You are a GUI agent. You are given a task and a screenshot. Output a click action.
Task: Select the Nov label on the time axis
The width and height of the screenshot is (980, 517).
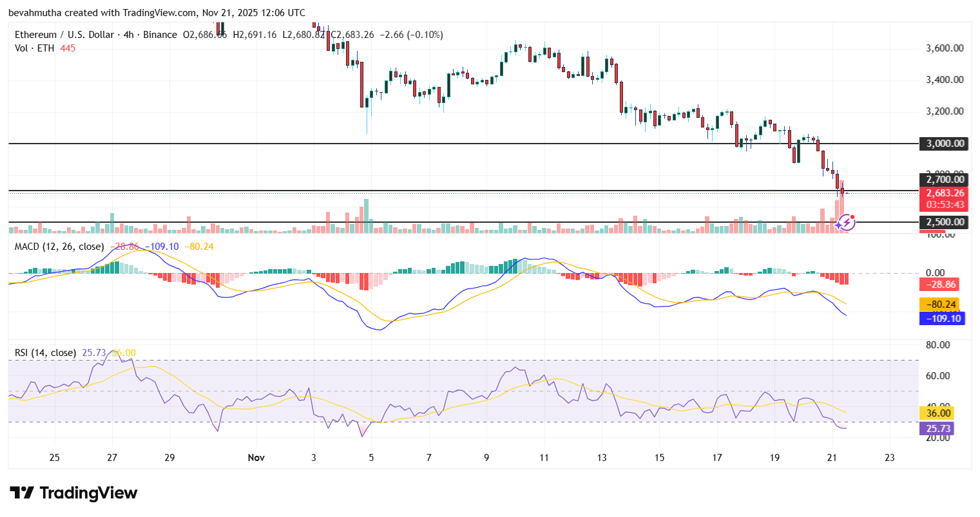click(x=256, y=457)
